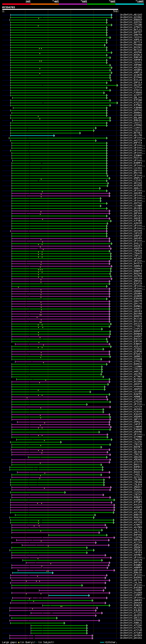Select the UniRef100_A9RF19 entry
146x644 pixels.
tap(131, 72)
